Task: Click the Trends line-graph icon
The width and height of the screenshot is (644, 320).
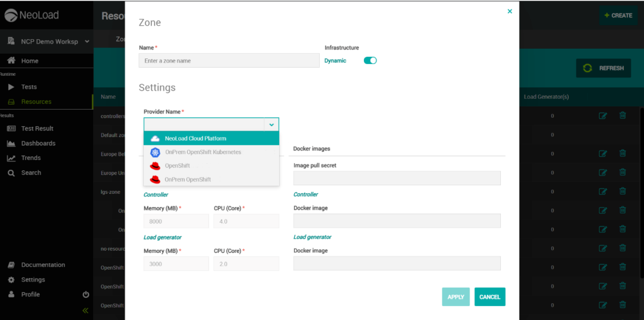Action: 11,158
